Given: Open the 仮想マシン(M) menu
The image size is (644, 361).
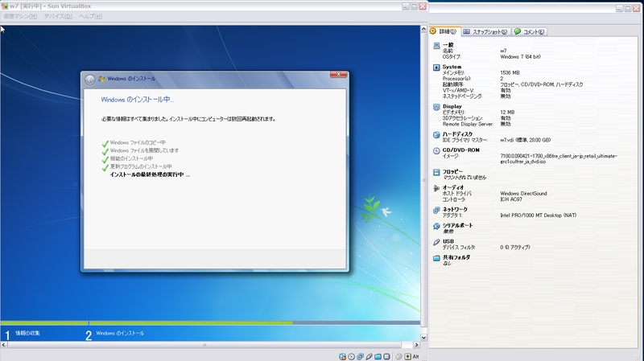Looking at the screenshot, I should point(21,16).
